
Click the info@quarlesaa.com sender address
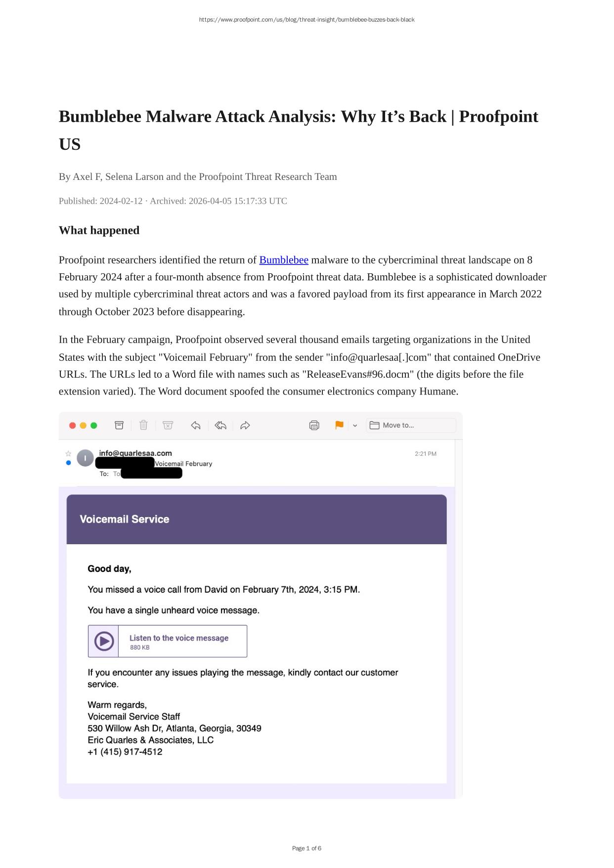[x=135, y=453]
